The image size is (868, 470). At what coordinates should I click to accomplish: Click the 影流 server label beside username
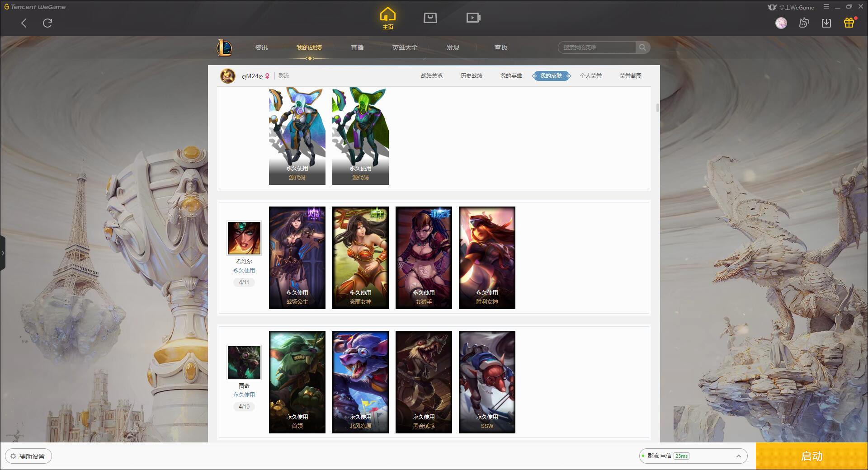(x=284, y=76)
